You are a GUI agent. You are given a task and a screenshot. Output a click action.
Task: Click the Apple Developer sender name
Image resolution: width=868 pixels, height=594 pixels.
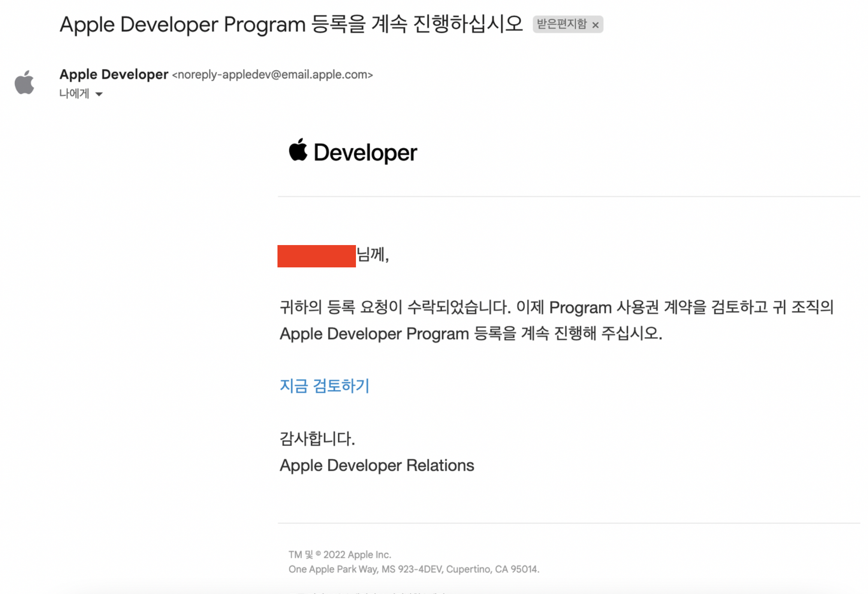pos(114,74)
